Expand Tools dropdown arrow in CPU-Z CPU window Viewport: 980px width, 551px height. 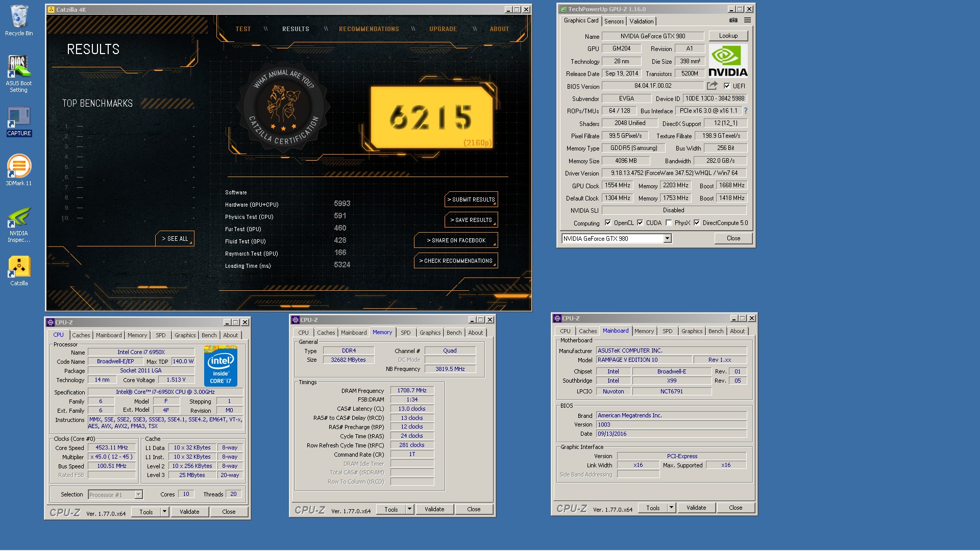click(164, 512)
